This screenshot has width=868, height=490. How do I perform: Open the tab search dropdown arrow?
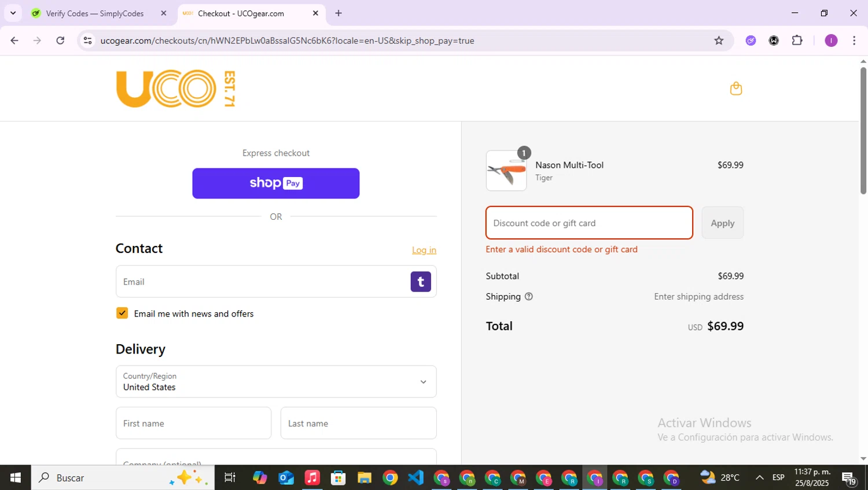pyautogui.click(x=13, y=13)
